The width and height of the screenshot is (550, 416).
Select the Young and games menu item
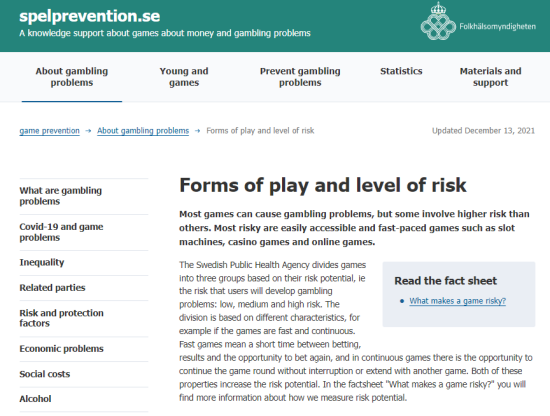tap(184, 77)
